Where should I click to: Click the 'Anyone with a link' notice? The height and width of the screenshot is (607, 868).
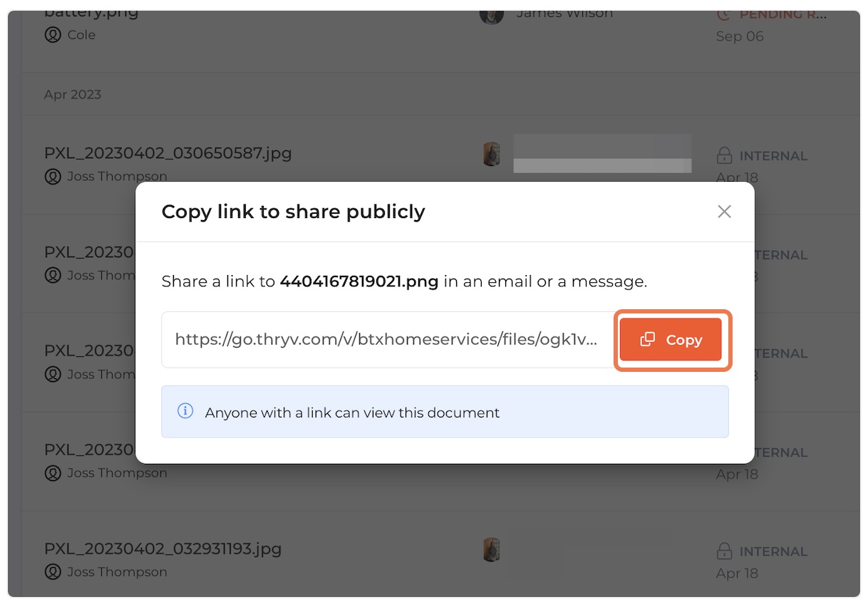pyautogui.click(x=445, y=412)
